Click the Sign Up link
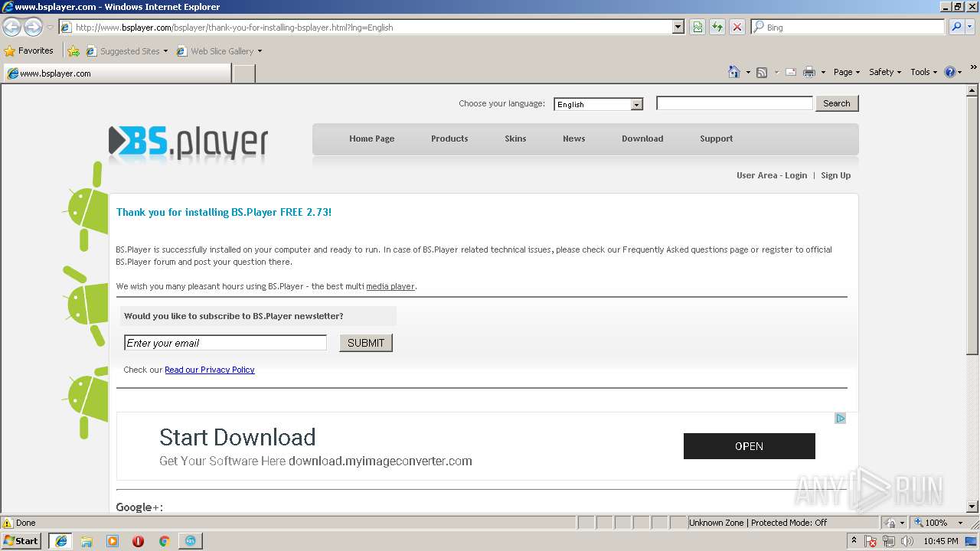 (x=835, y=175)
